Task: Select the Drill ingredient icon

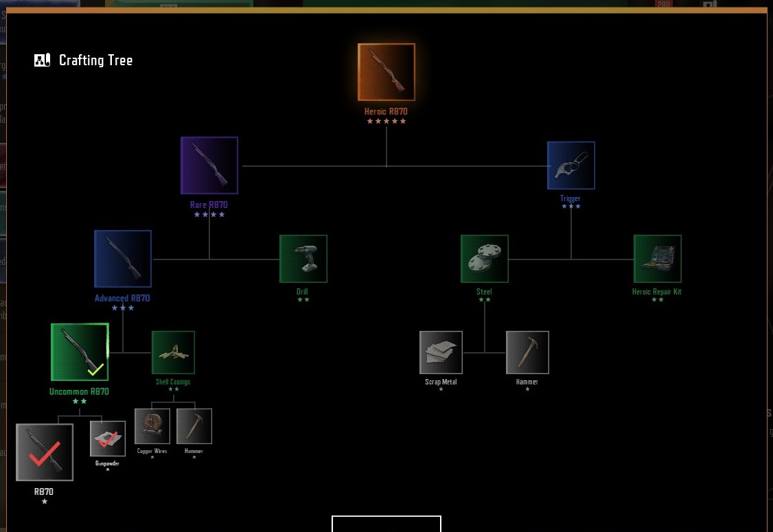Action: click(303, 259)
